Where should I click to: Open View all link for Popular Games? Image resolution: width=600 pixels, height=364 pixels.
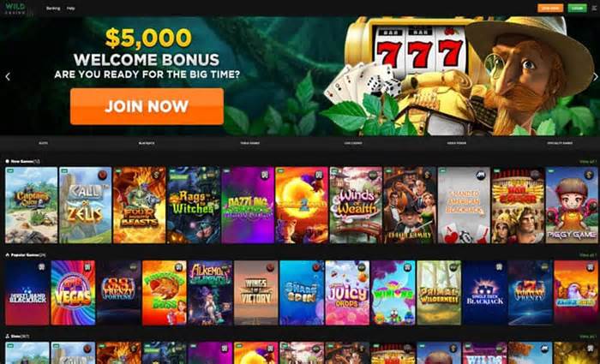coord(588,255)
